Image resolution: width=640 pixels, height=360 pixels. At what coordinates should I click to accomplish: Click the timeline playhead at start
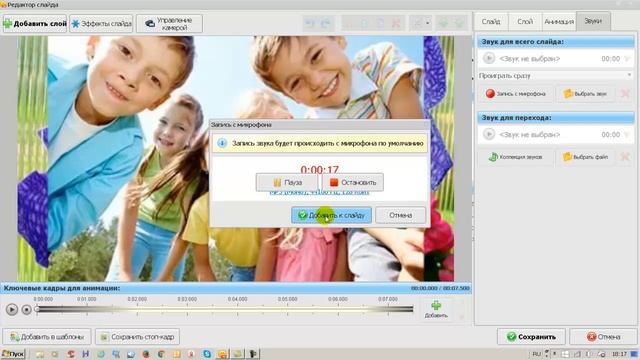click(x=37, y=309)
